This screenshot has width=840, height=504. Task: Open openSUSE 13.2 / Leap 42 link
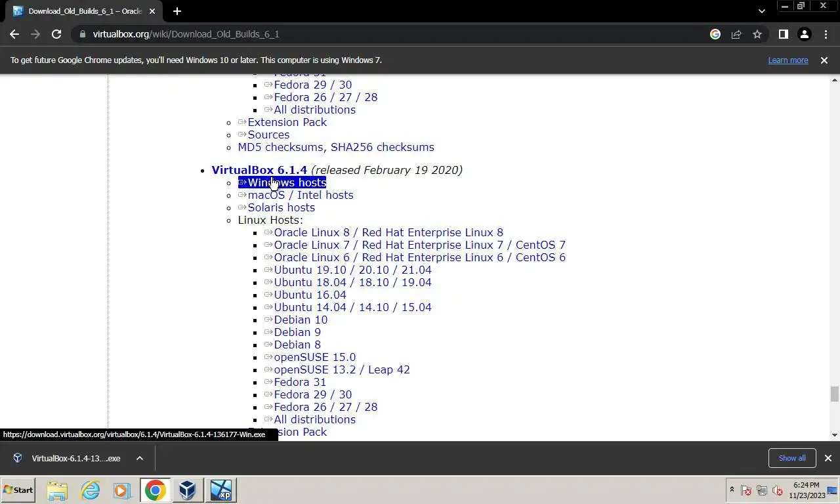pyautogui.click(x=337, y=369)
